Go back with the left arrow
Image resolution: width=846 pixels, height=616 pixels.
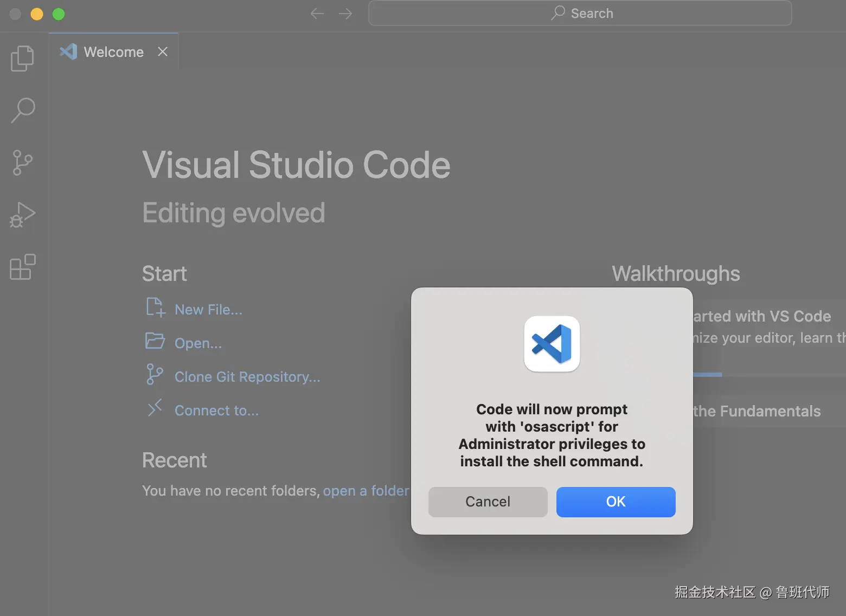tap(317, 14)
